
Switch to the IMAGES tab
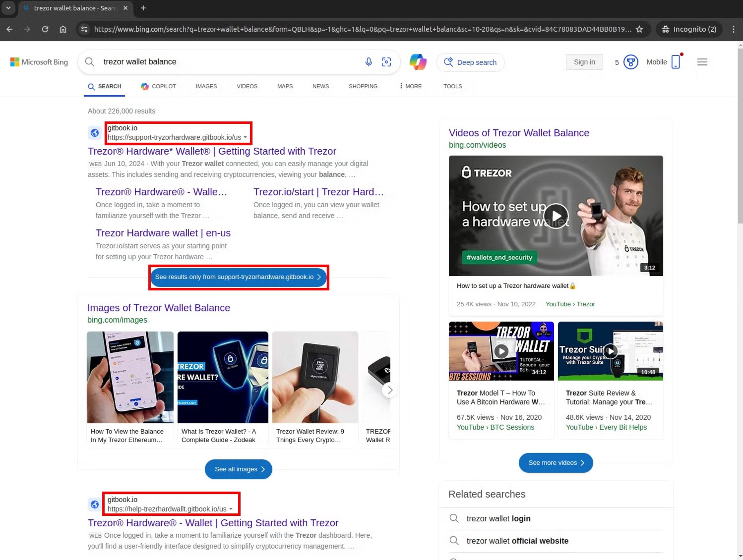(x=206, y=86)
